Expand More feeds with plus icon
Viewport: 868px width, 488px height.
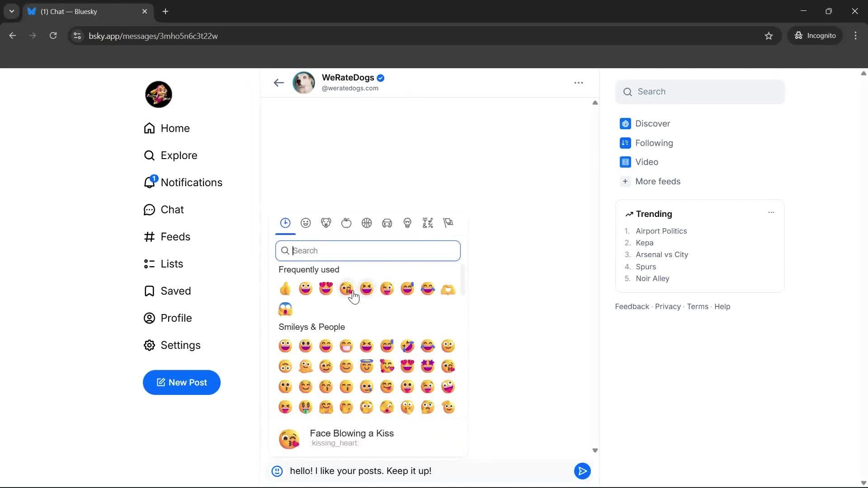[625, 181]
